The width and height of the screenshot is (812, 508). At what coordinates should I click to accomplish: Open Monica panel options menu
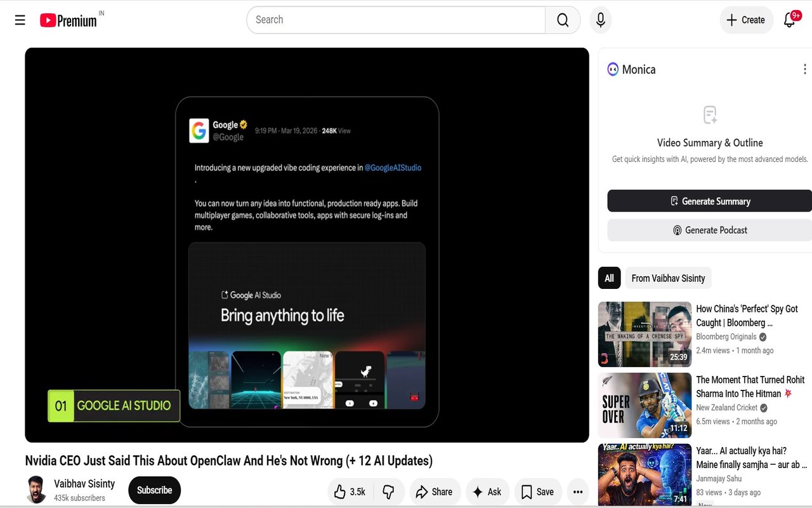click(x=804, y=69)
